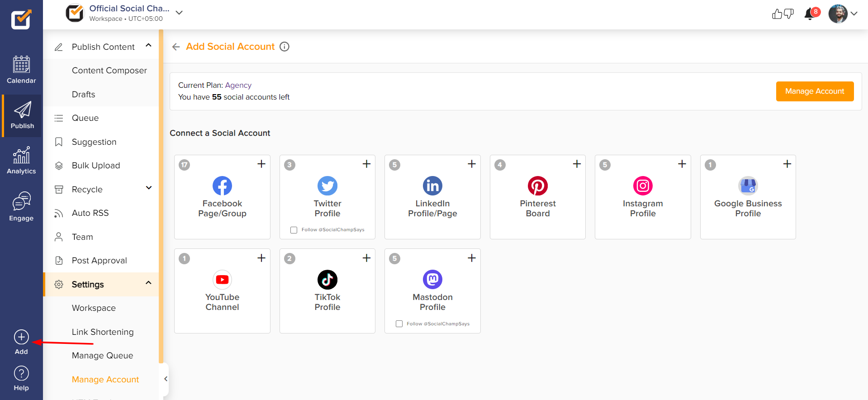Viewport: 868px width, 400px height.
Task: Check Follow @SocialChampSays under Twitter Profile
Action: coord(294,230)
